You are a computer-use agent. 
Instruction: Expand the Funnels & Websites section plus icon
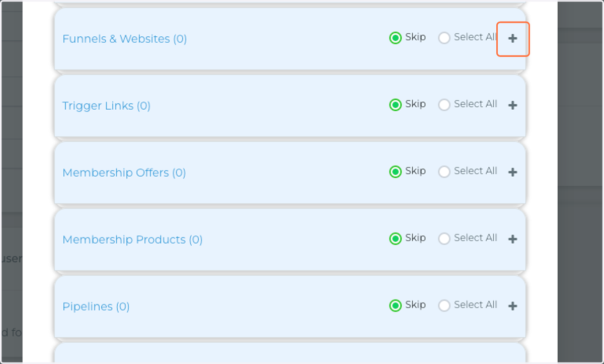[x=512, y=39]
